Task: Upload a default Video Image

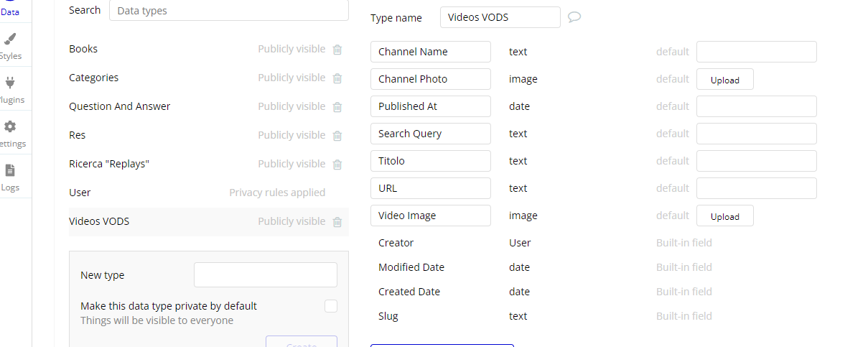Action: coord(724,216)
